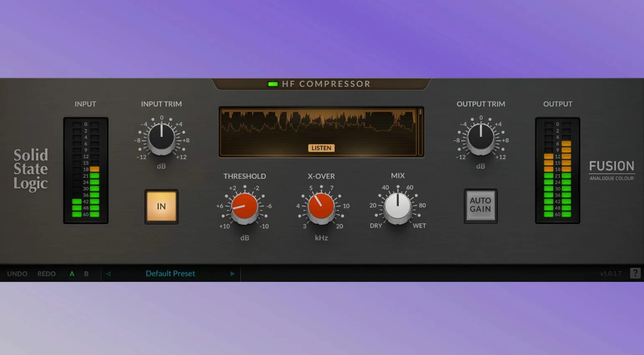The height and width of the screenshot is (355, 644).
Task: Click the FUSION Analogue Colour logo
Action: click(x=612, y=170)
